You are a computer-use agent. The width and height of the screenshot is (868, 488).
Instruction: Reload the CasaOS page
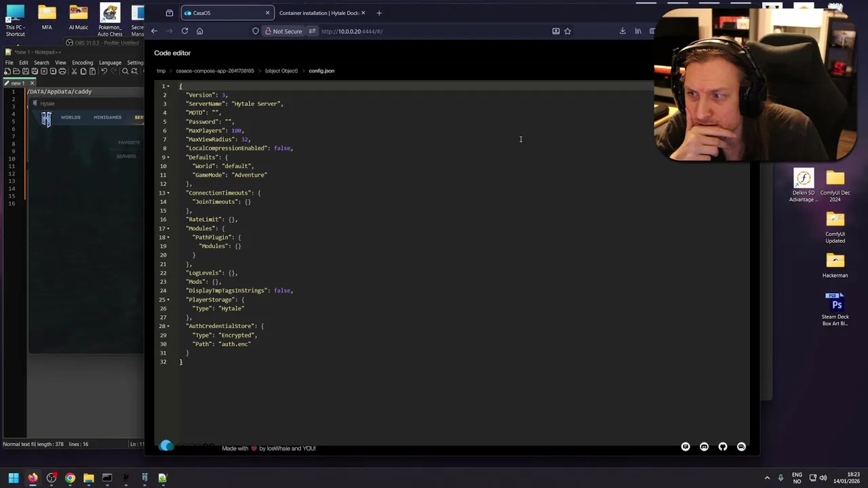point(184,31)
